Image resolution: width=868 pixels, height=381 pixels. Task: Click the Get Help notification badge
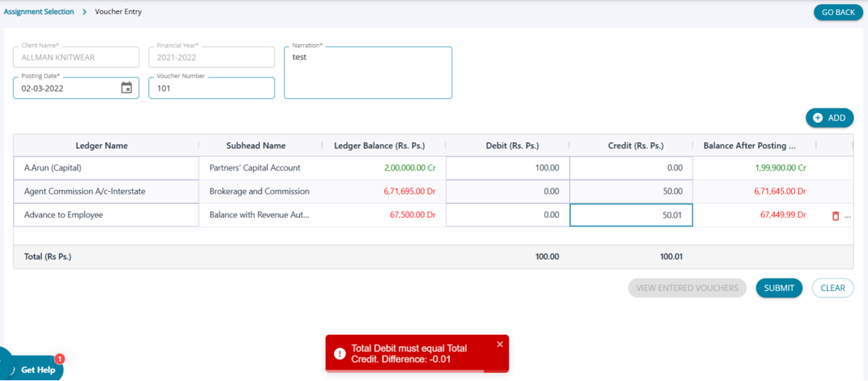[x=60, y=359]
